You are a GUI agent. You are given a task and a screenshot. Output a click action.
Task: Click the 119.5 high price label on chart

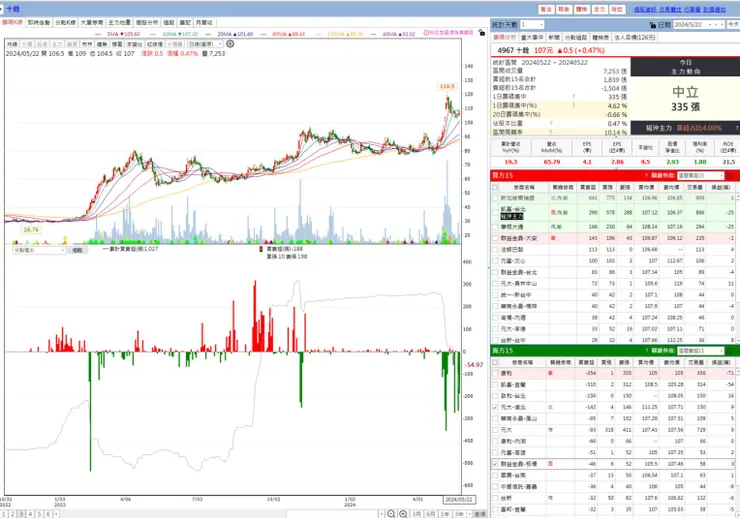coord(446,86)
